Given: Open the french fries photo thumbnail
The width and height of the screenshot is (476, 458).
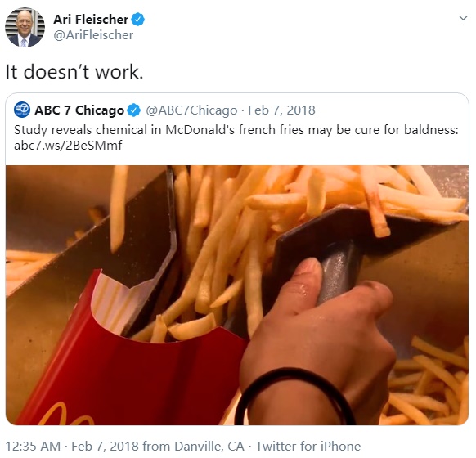Looking at the screenshot, I should click(237, 295).
